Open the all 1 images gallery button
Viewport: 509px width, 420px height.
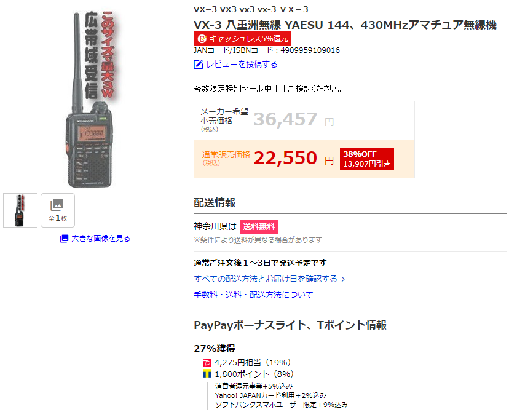[x=58, y=210]
